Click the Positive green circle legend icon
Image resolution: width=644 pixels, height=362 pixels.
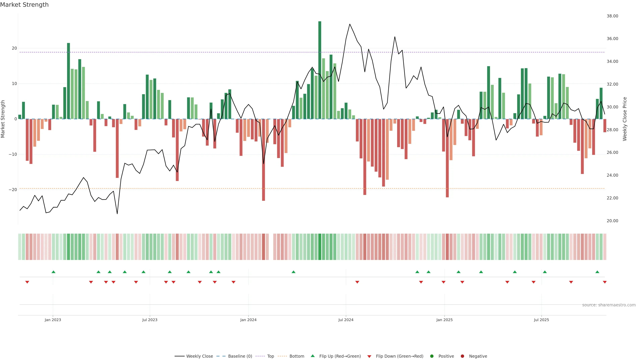tap(432, 356)
